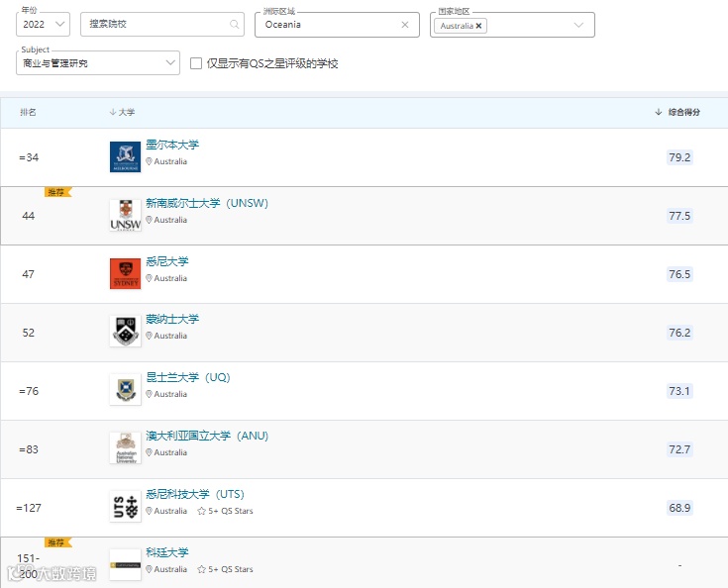Click the 推荐 tag on 科廷大学 row
This screenshot has height=588, width=728.
57,542
